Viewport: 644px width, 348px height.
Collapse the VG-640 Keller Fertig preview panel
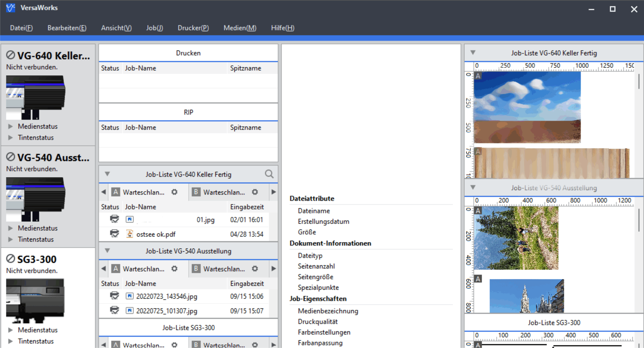(473, 53)
